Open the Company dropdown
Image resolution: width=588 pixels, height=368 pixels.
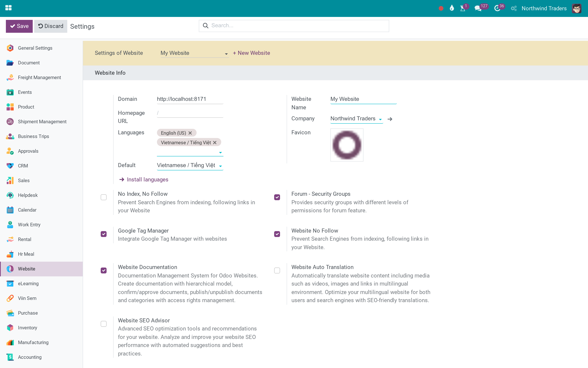[357, 119]
